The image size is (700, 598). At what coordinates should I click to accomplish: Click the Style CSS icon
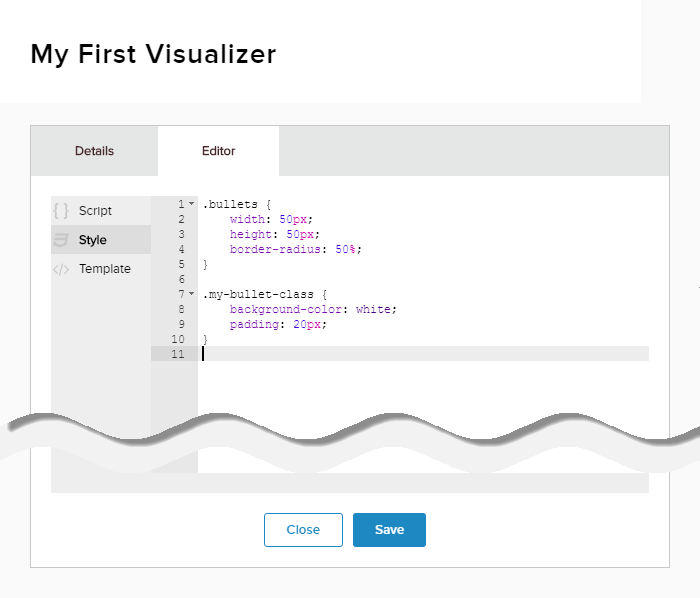[x=61, y=240]
